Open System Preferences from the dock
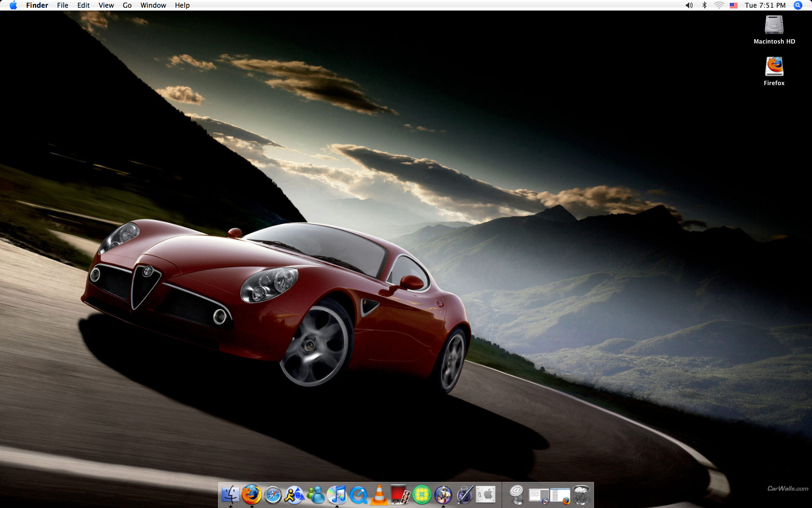This screenshot has width=812, height=508. point(486,495)
